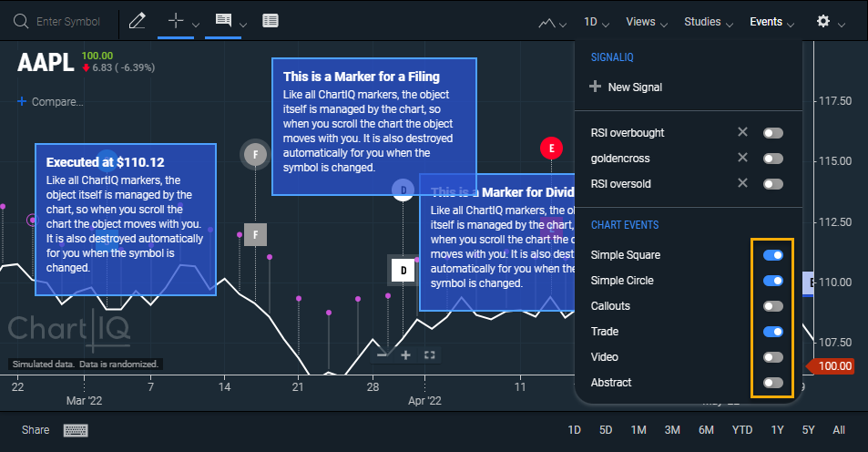868x452 pixels.
Task: Set chart range to All
Action: [x=839, y=430]
